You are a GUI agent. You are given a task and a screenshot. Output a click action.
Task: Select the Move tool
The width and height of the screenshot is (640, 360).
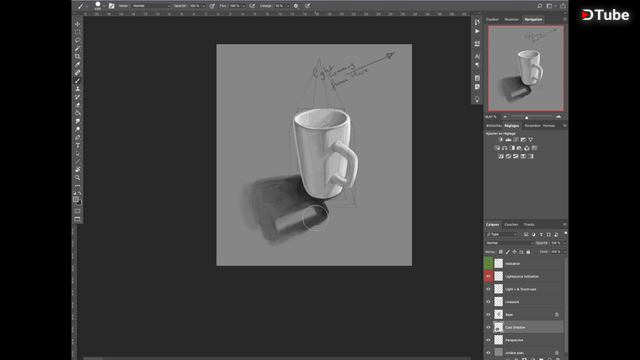pos(78,24)
